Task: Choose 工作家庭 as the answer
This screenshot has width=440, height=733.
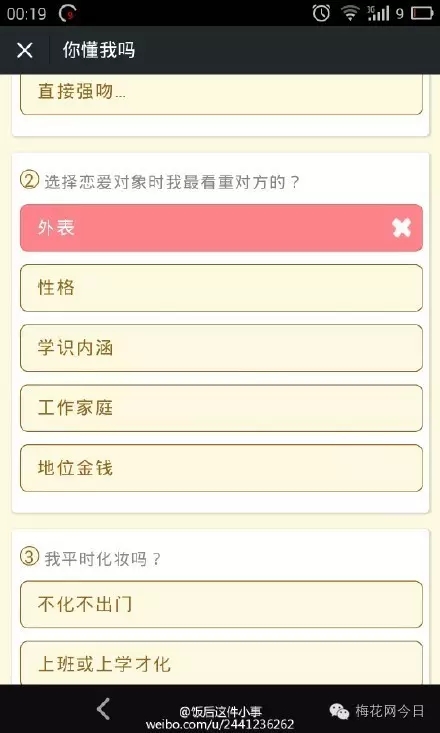Action: tap(221, 408)
